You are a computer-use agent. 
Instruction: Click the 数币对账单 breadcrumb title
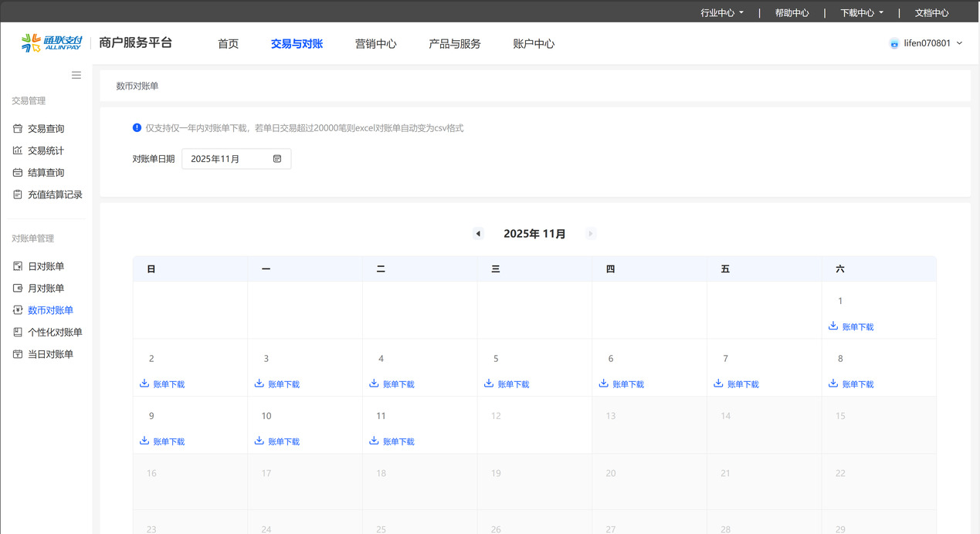pyautogui.click(x=137, y=86)
